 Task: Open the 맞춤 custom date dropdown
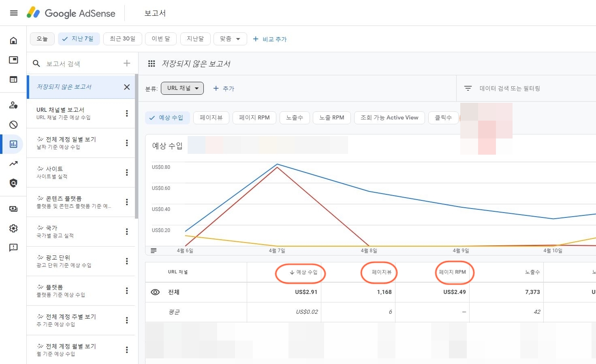tap(230, 39)
